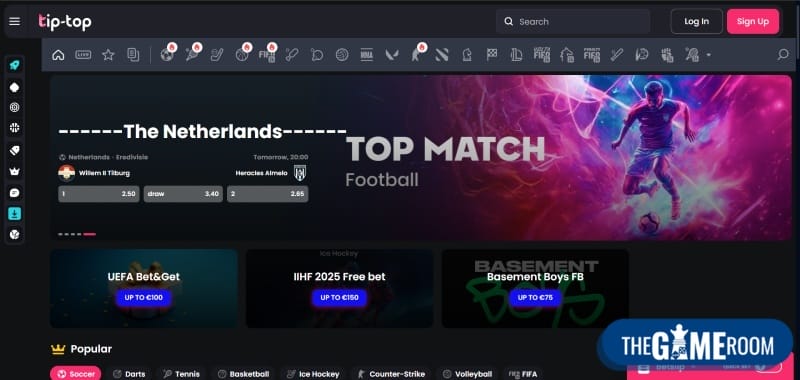
Task: Select the Valorant icon in sports bar
Action: (x=391, y=55)
